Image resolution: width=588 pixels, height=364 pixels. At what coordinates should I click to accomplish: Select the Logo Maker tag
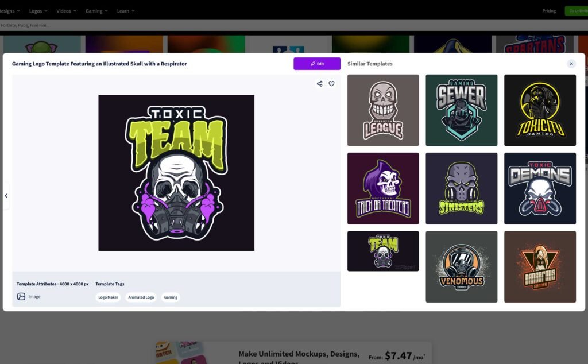[x=108, y=297]
